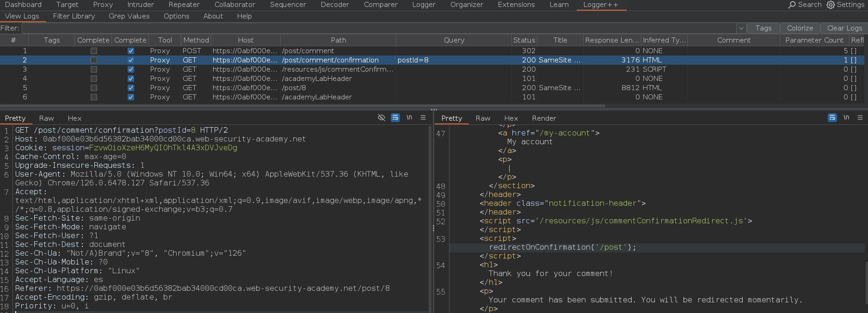Toggle non-printable characters eye icon in request pane
This screenshot has height=313, width=868.
pos(382,117)
